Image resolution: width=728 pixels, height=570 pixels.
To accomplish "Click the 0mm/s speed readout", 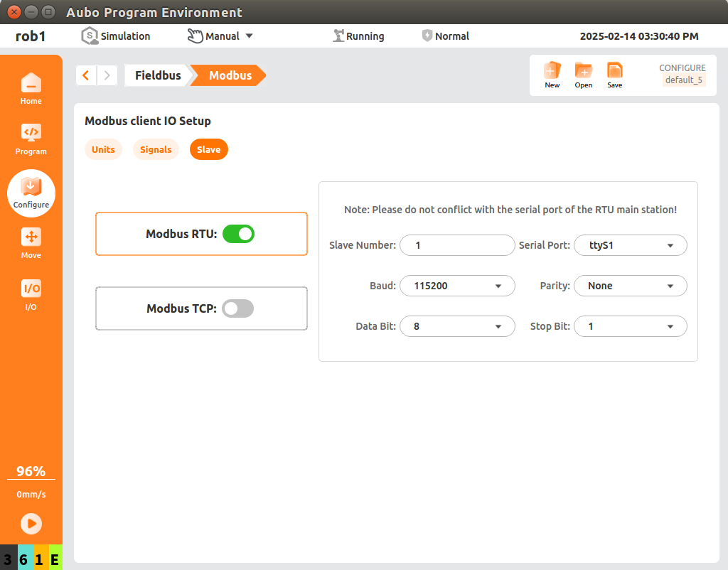I will [31, 495].
